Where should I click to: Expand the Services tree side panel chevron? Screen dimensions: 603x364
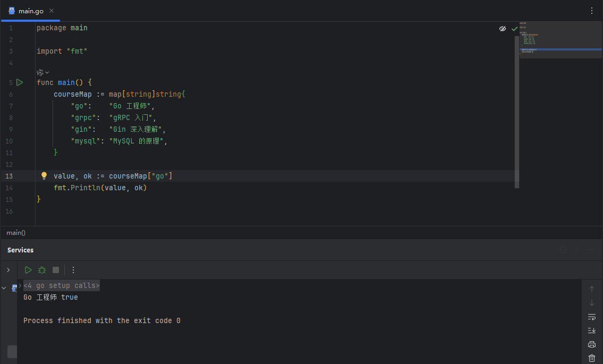[x=8, y=270]
